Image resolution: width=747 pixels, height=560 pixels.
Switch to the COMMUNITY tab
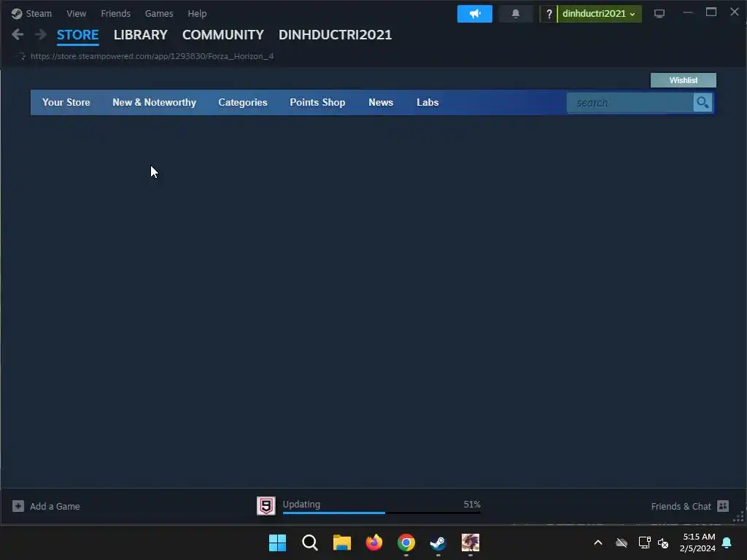(223, 35)
